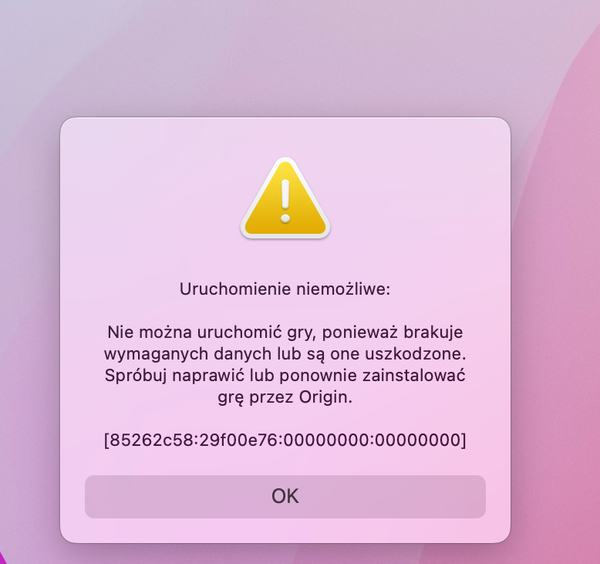
Task: Click the error code starting with 85262c58
Action: pos(285,440)
